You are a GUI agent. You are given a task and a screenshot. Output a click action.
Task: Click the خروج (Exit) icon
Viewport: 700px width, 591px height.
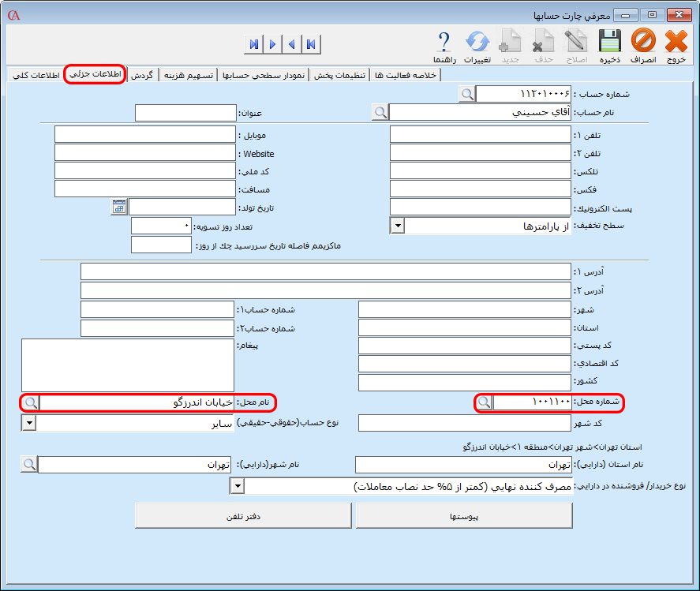tap(676, 41)
